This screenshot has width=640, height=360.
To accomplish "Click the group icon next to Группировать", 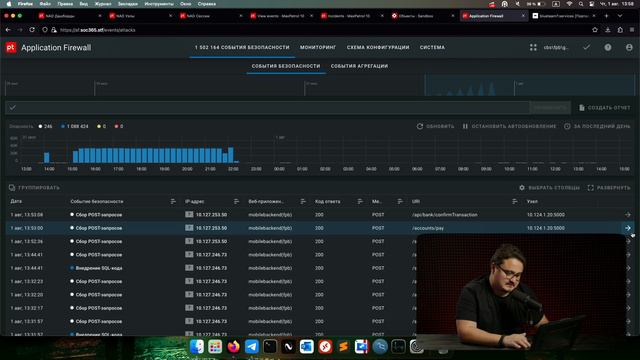I will pos(12,188).
